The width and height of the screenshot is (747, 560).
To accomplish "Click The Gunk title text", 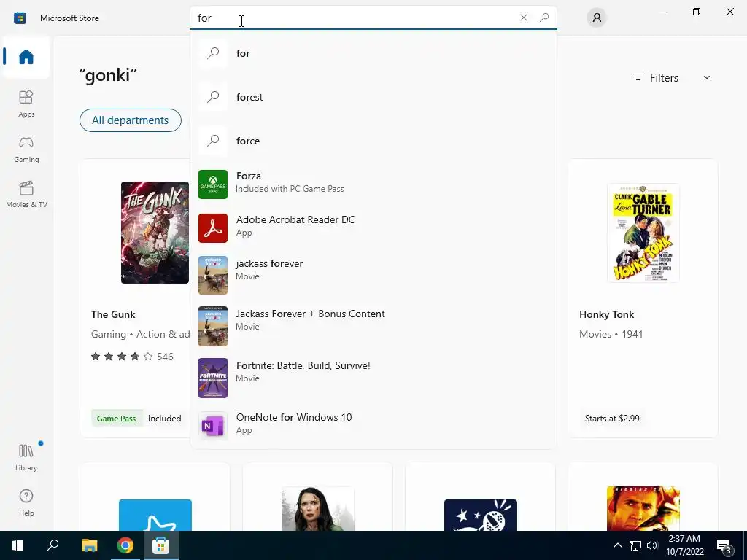I will tap(113, 314).
